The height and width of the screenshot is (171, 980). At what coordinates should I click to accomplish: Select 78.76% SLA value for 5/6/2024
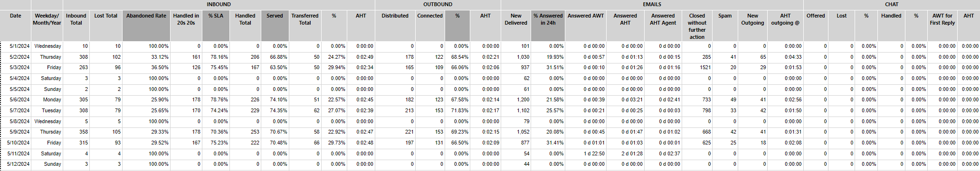pyautogui.click(x=216, y=100)
